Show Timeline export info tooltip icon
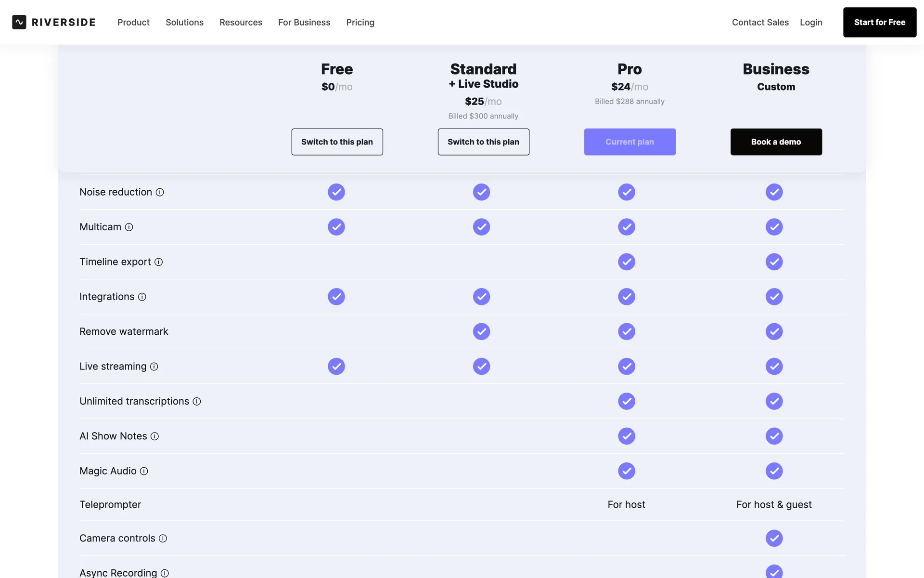The width and height of the screenshot is (924, 578). 158,262
